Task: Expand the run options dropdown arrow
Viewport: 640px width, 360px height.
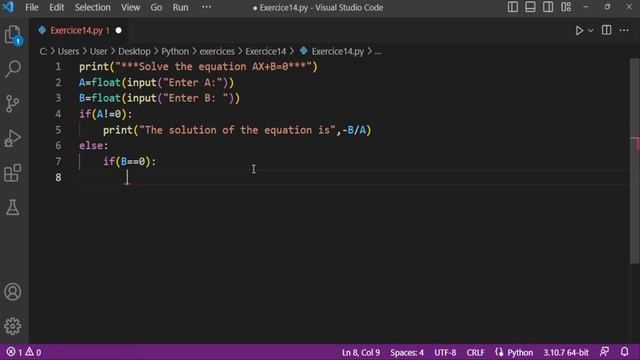Action: click(x=591, y=31)
